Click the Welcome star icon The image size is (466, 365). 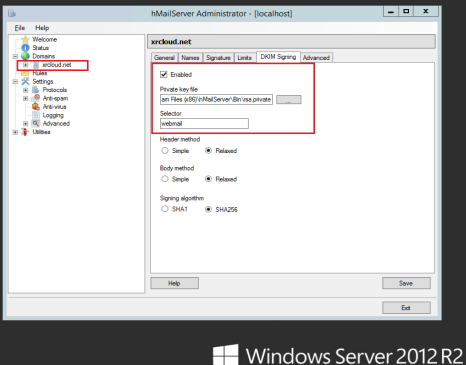[25, 39]
